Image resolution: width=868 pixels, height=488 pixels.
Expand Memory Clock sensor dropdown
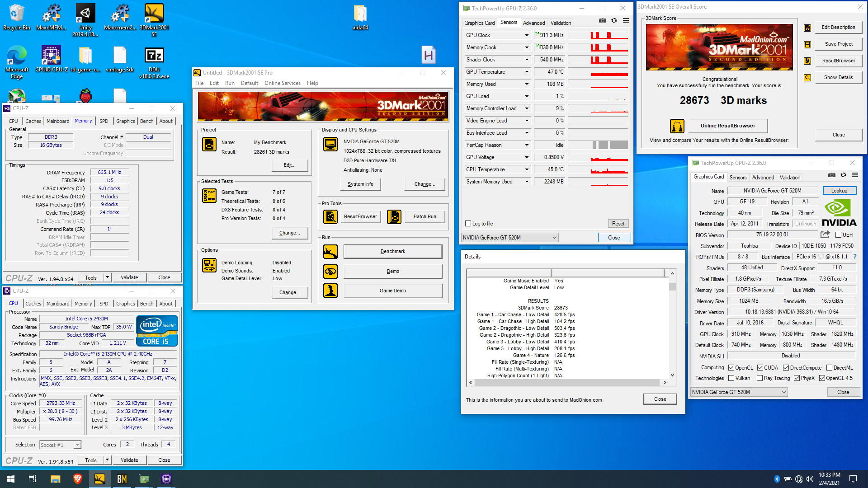tap(527, 47)
